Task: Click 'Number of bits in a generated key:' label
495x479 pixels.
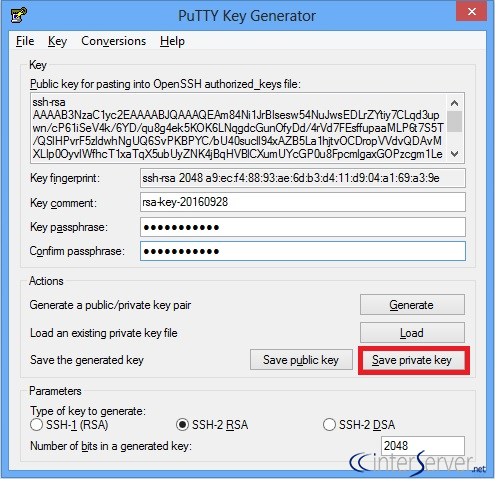Action: [111, 446]
